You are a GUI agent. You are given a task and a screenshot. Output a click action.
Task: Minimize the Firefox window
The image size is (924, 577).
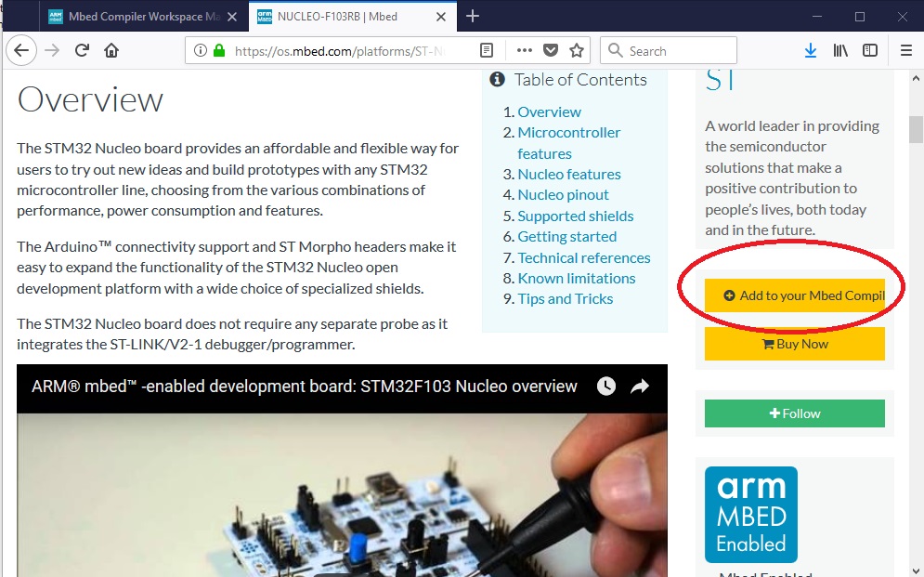(817, 17)
